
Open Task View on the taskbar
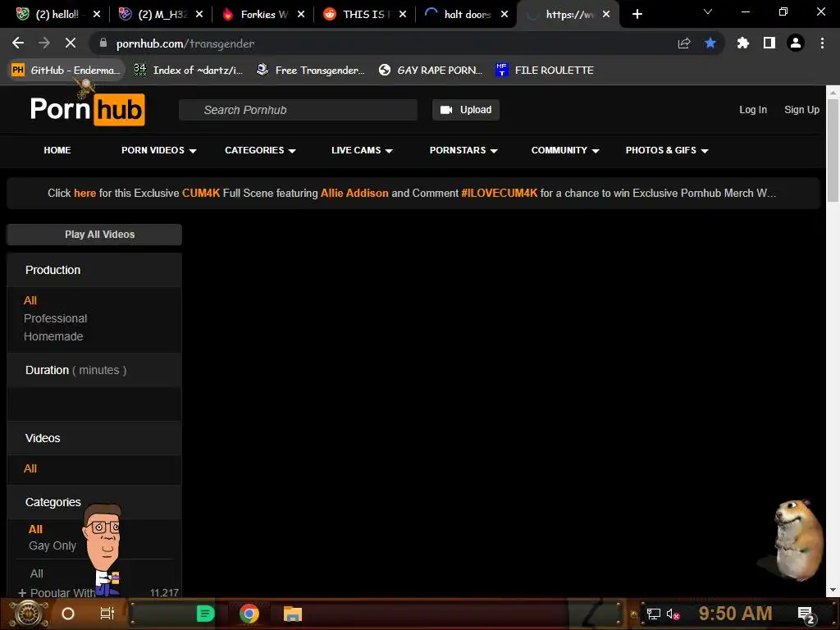tap(107, 614)
